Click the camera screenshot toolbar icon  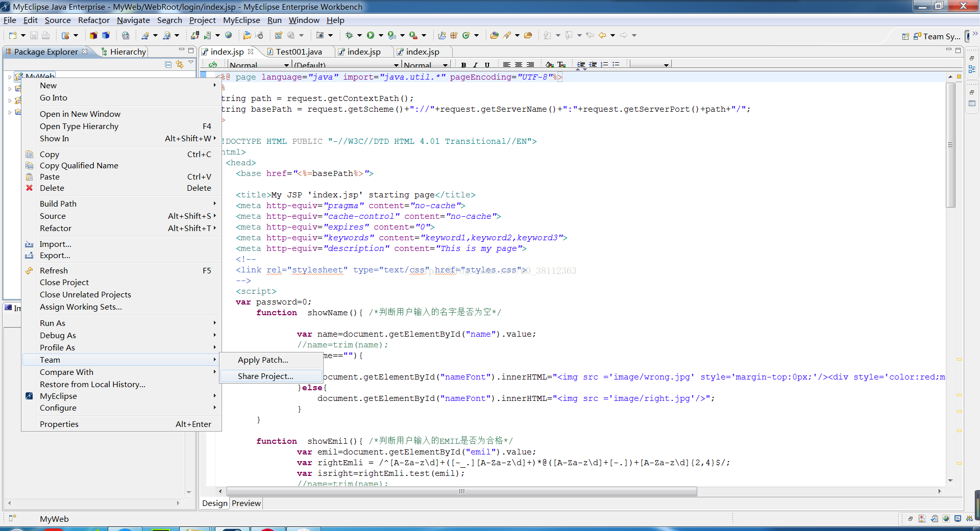point(320,35)
